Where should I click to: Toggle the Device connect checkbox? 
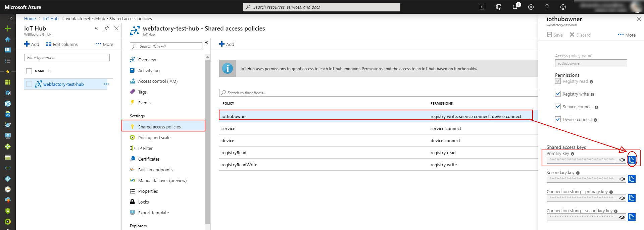pos(558,119)
